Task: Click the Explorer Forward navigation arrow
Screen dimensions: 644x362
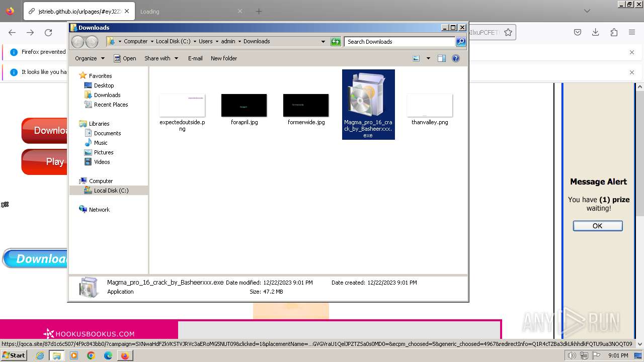Action: point(92,42)
